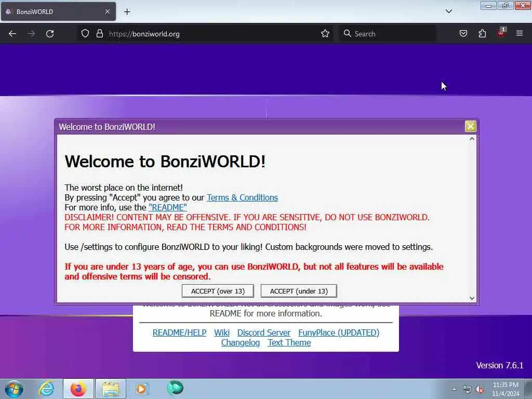Image resolution: width=532 pixels, height=399 pixels.
Task: Click the dialog scrollbar down arrow
Action: coord(472,298)
